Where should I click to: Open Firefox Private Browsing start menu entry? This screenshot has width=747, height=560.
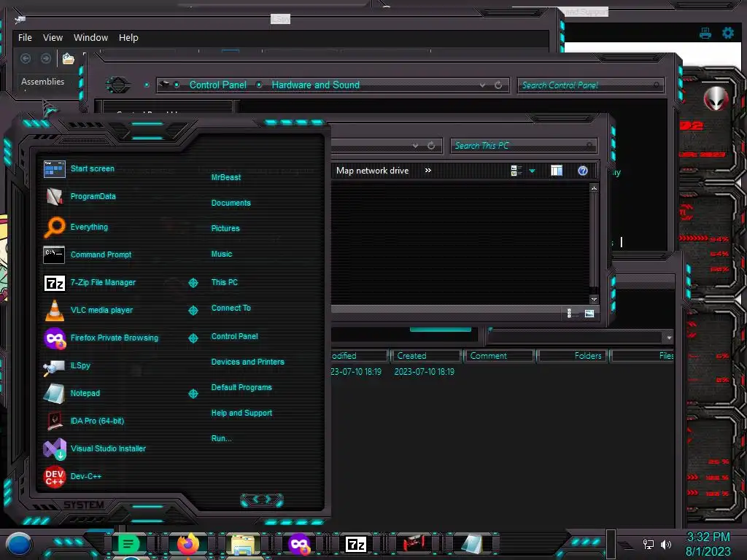coord(101,338)
